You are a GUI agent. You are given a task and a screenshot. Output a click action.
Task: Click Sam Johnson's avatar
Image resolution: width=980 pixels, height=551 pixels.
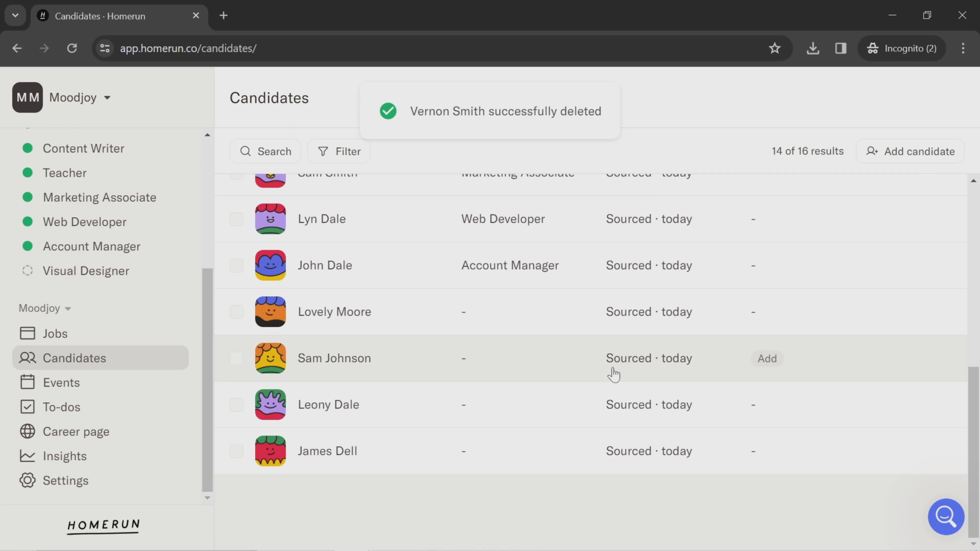point(271,358)
